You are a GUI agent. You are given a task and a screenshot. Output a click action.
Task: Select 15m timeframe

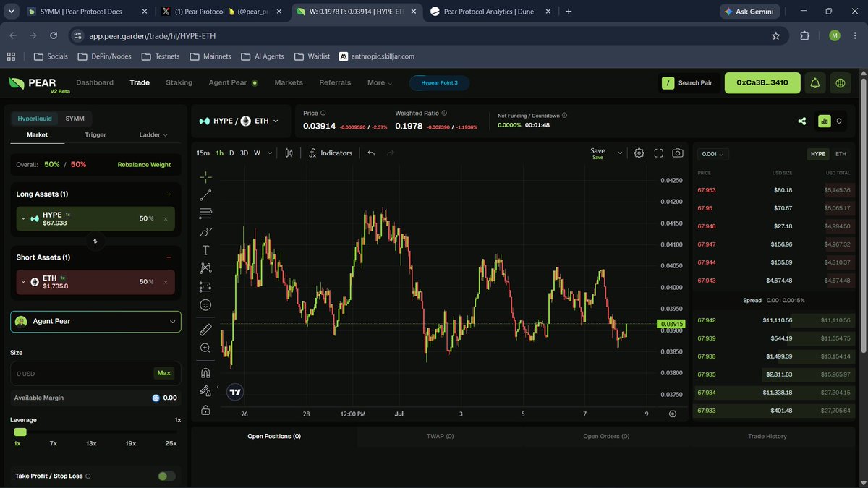(203, 153)
